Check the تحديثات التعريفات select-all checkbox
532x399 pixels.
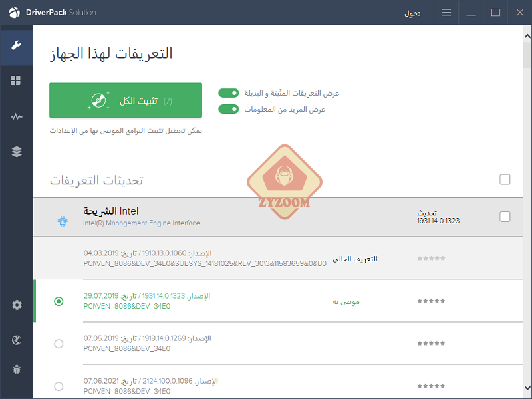pyautogui.click(x=505, y=179)
